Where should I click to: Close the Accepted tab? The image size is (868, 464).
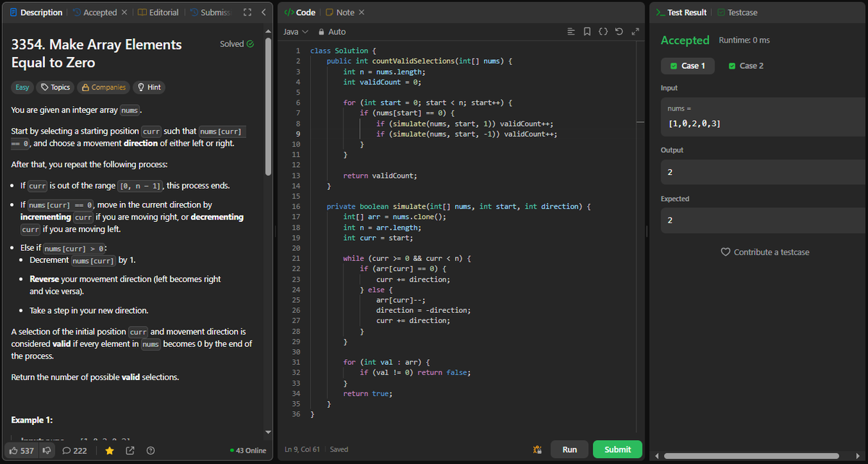pyautogui.click(x=124, y=12)
